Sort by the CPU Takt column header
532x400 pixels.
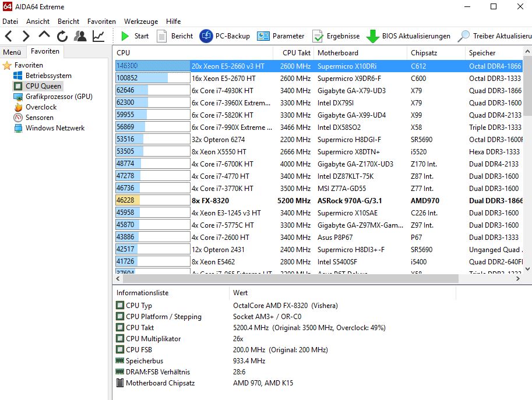tap(294, 53)
